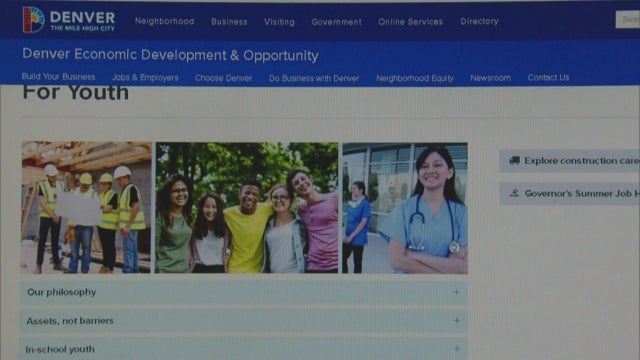Open the Business menu in the top bar

pos(229,22)
